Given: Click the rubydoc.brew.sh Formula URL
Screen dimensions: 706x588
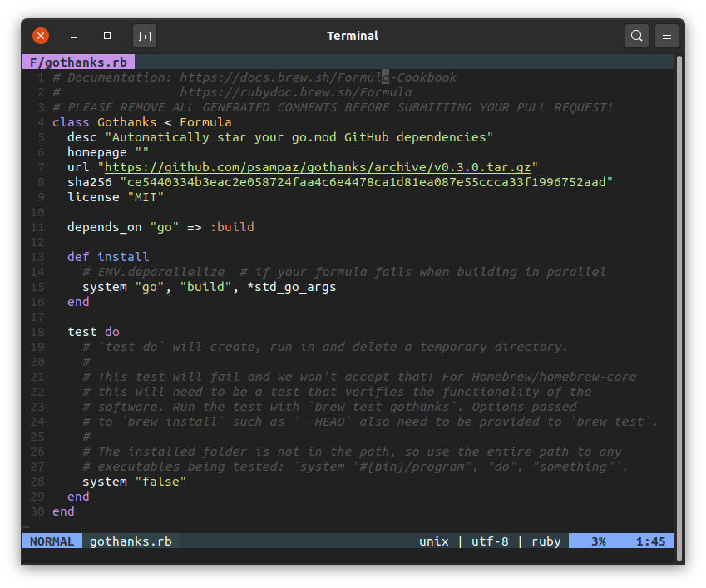Looking at the screenshot, I should pyautogui.click(x=295, y=92).
